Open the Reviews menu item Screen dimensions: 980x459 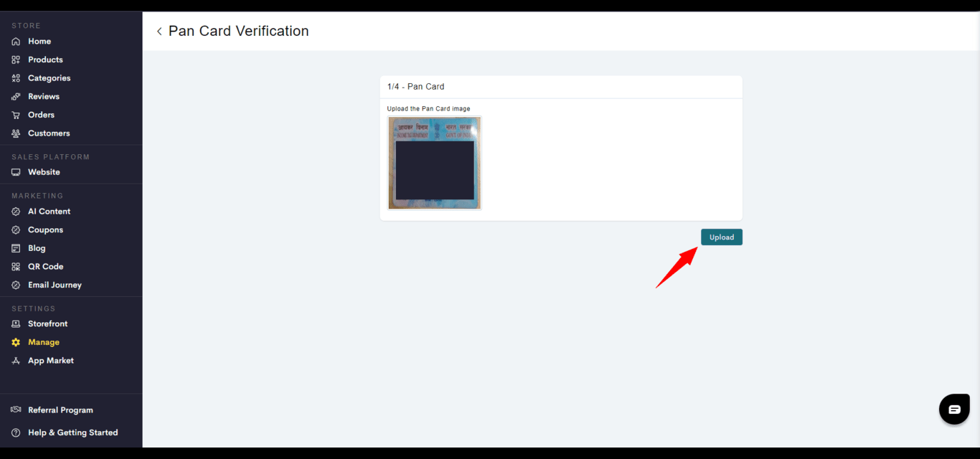click(44, 97)
